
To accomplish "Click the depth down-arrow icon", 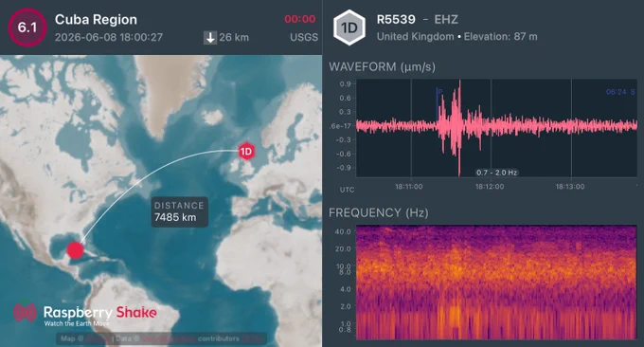I will [x=210, y=37].
